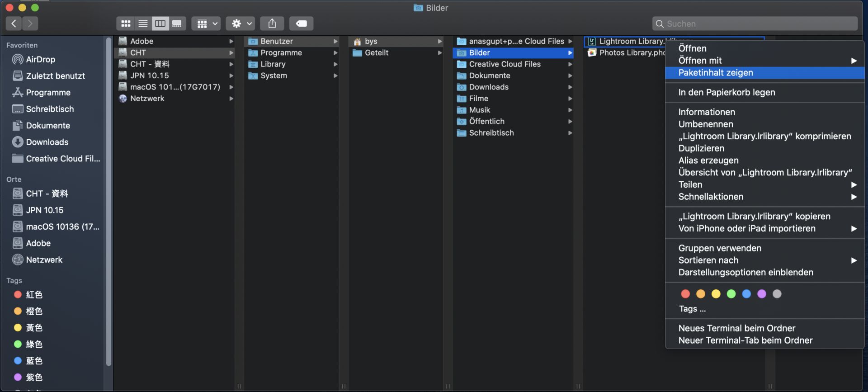Apply the purple tag color in context menu

click(762, 294)
